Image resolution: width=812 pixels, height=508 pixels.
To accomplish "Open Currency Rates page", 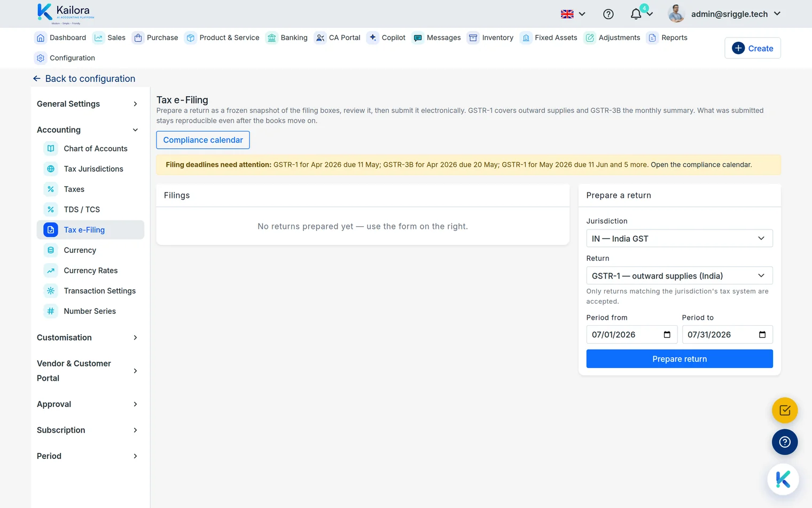I will click(x=91, y=271).
